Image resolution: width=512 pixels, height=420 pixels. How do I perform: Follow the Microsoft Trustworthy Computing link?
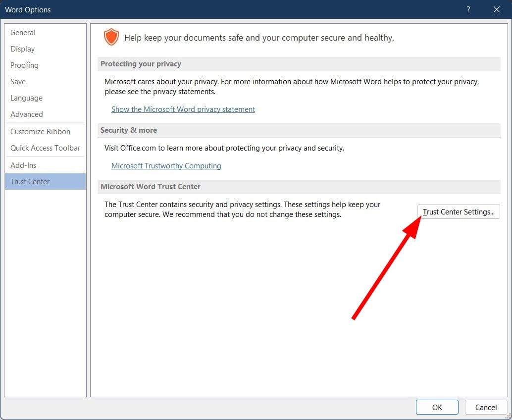[x=166, y=166]
